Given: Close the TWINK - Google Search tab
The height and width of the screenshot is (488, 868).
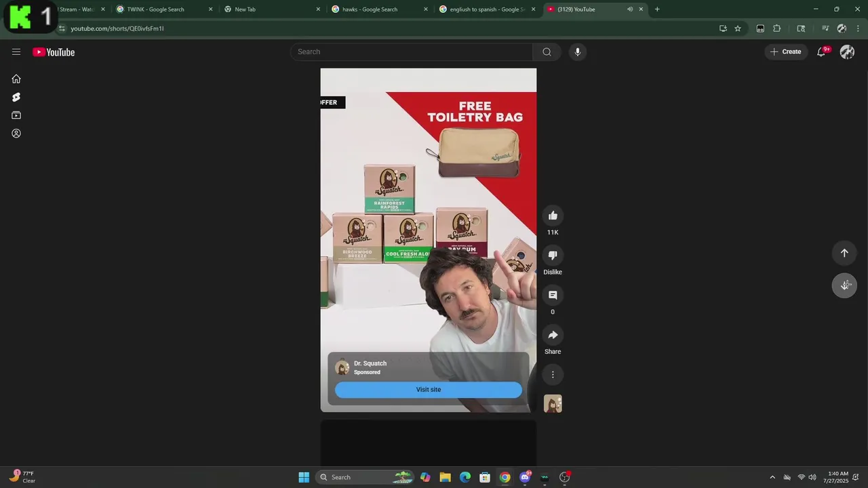Looking at the screenshot, I should click(x=210, y=9).
